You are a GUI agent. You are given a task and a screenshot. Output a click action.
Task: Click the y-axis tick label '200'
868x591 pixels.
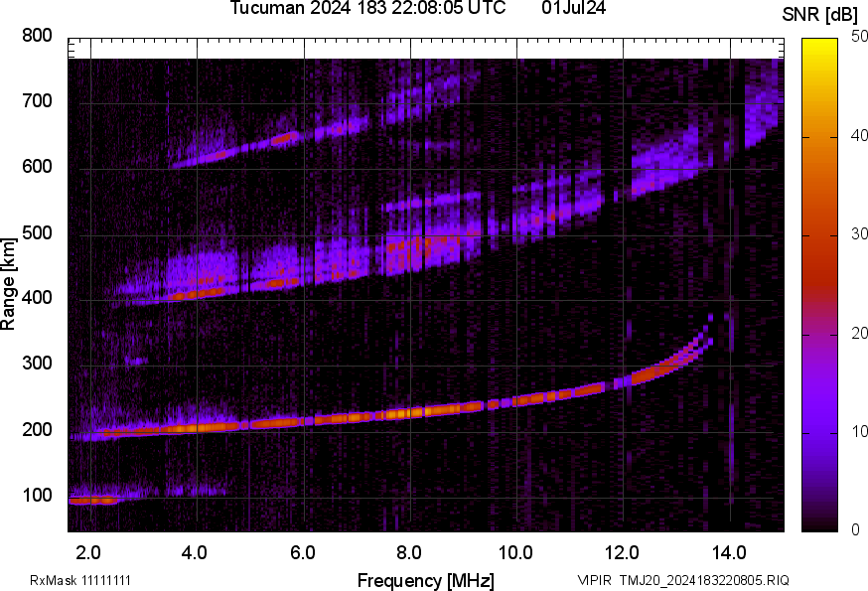[37, 430]
